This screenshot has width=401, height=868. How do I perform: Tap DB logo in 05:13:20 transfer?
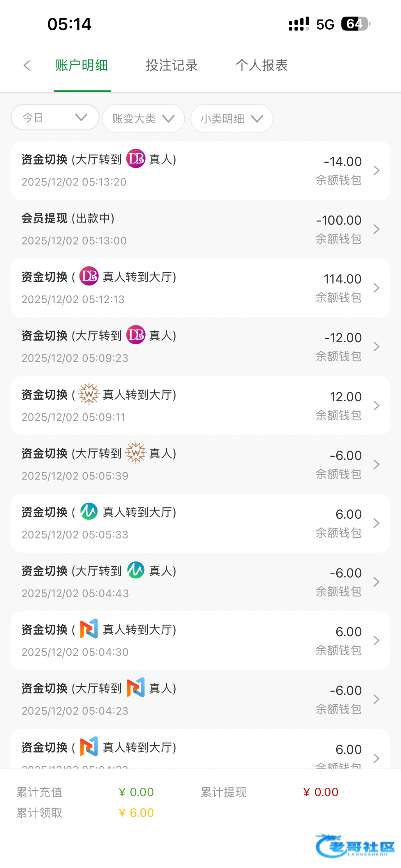(135, 159)
